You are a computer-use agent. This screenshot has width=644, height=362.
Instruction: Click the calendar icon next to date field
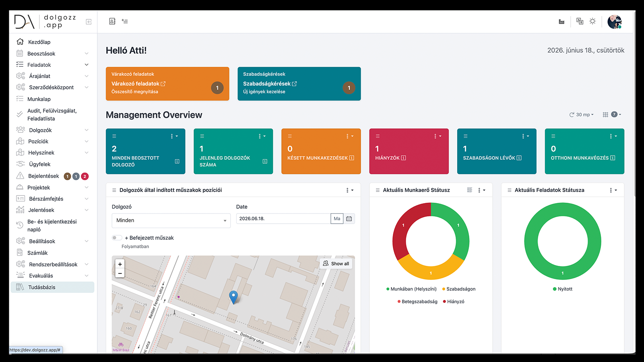coord(349,219)
